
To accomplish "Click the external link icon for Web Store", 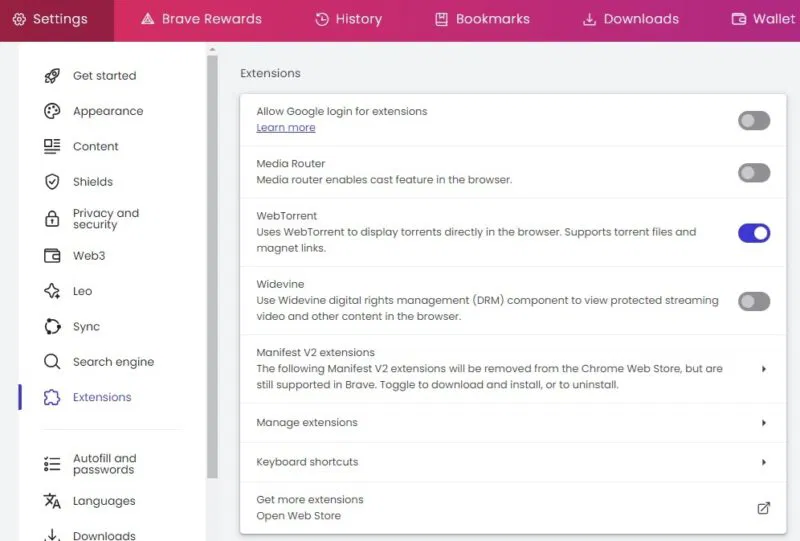I will (763, 508).
